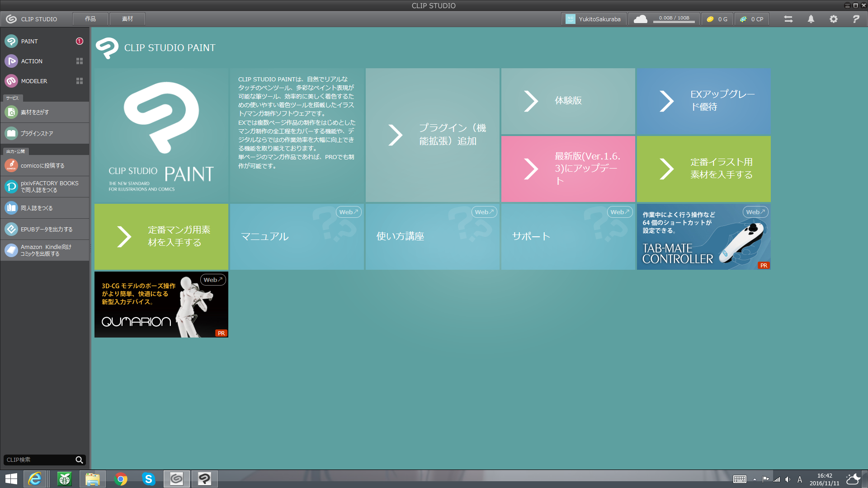Open the help question mark
Image resolution: width=868 pixels, height=488 pixels.
click(856, 19)
